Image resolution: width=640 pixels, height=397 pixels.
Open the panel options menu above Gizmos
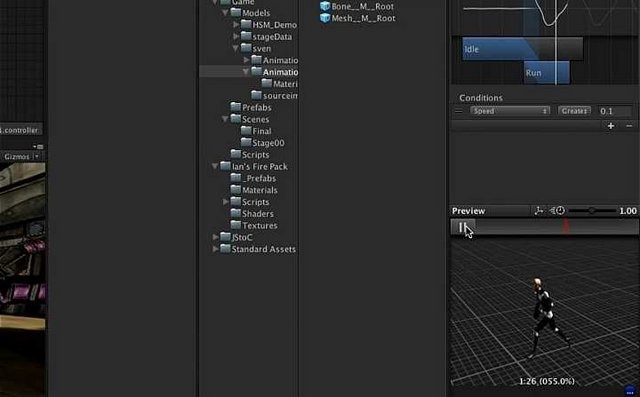tap(38, 146)
